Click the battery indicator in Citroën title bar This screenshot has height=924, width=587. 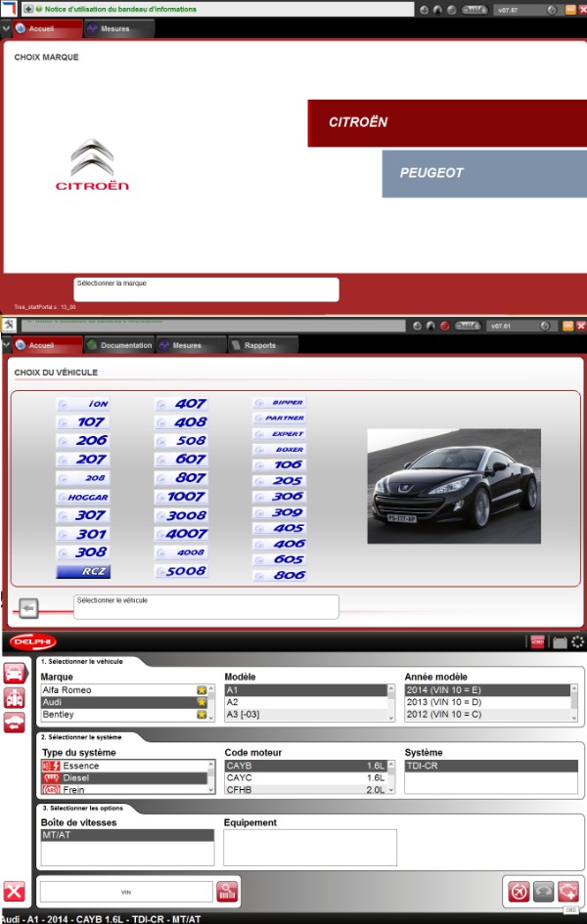click(x=474, y=10)
